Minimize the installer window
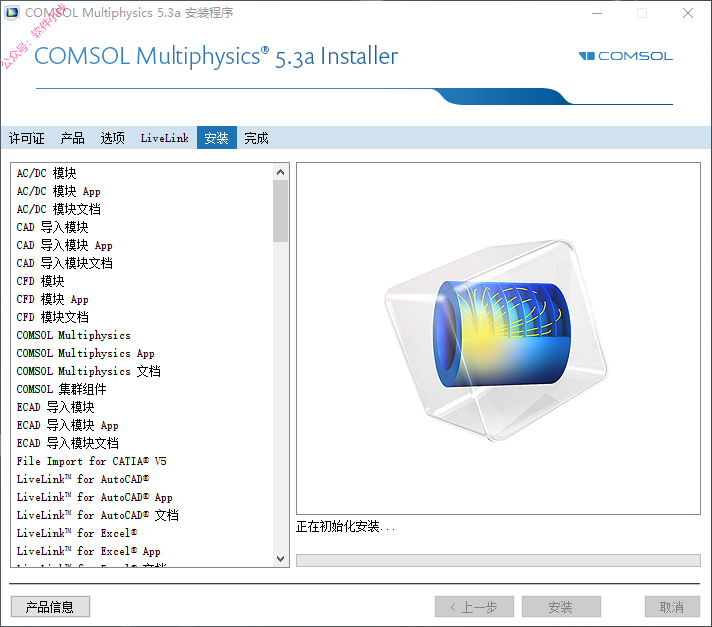 tap(597, 13)
